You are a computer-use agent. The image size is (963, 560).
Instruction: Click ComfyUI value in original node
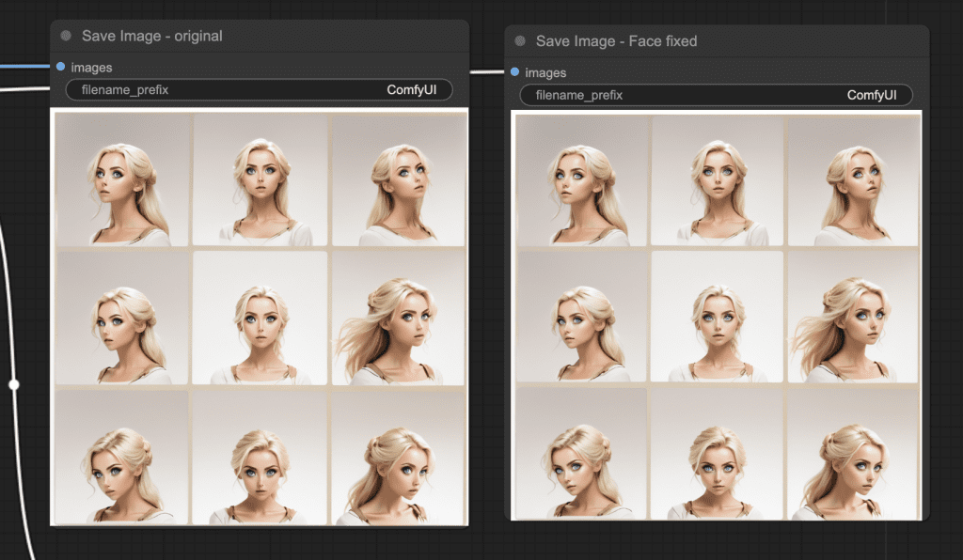(x=412, y=89)
